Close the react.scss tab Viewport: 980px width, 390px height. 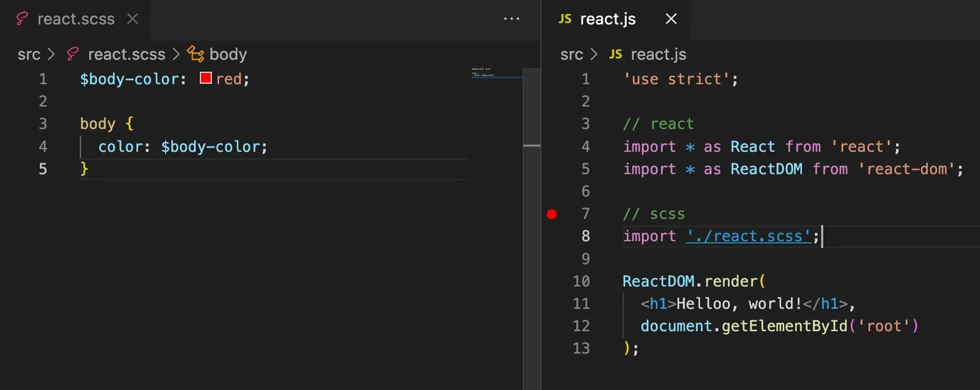click(x=133, y=19)
